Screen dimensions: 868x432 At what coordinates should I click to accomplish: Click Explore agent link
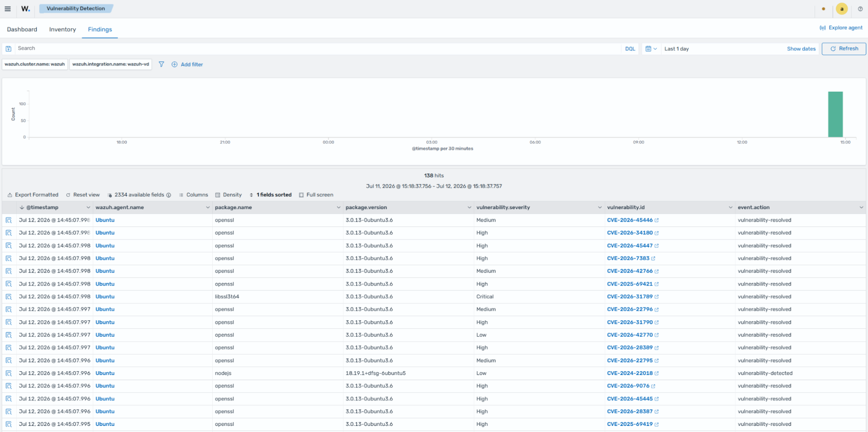841,28
